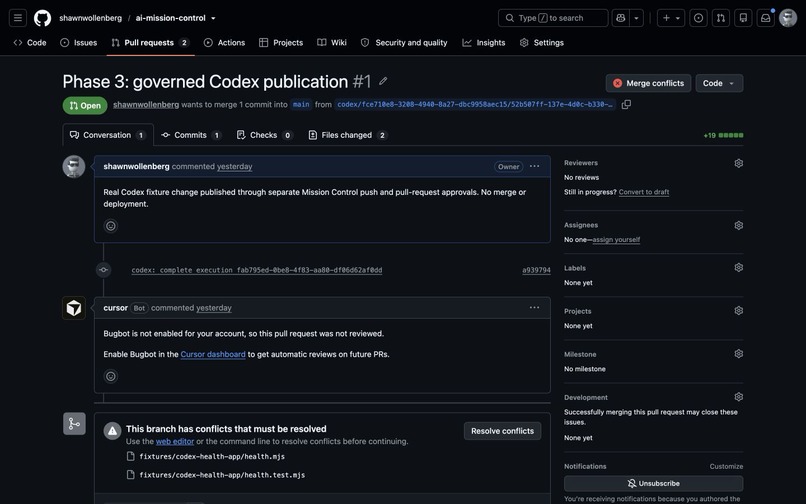The image size is (806, 504).
Task: Click the merge branch icon beside conflicts box
Action: click(74, 424)
